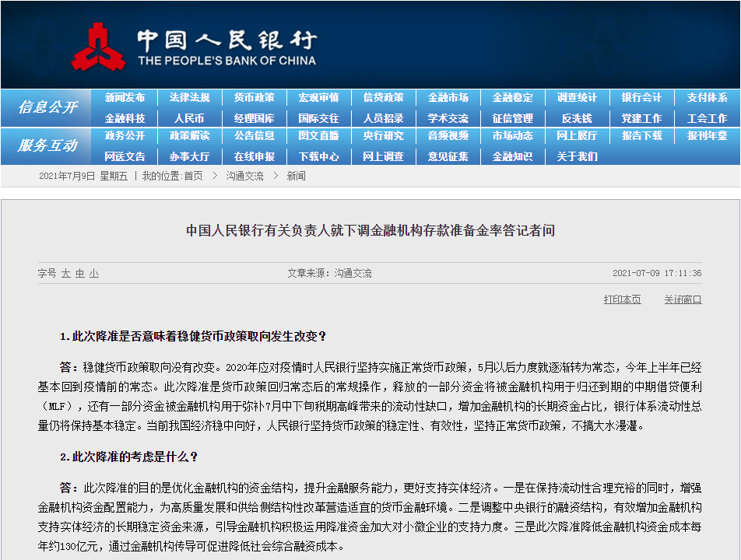Open the 信贷政策 section
This screenshot has width=741, height=560.
tap(383, 98)
